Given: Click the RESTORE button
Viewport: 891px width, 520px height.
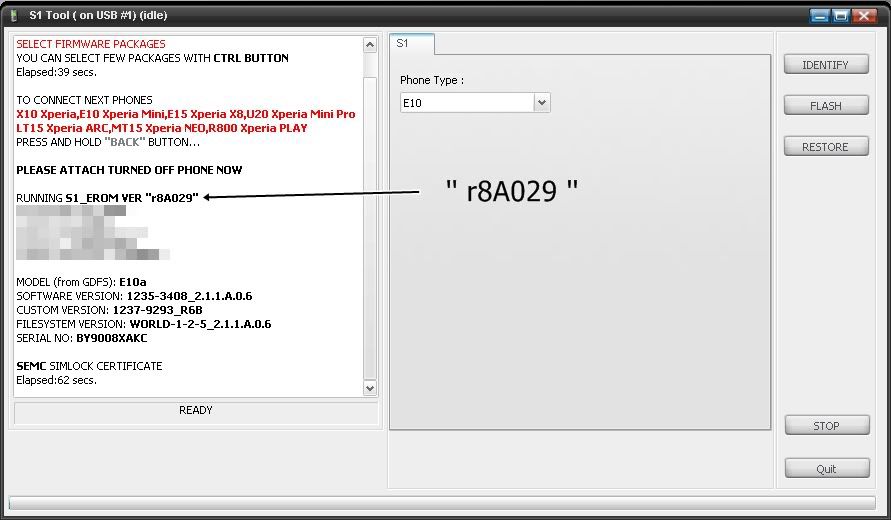Looking at the screenshot, I should tap(826, 147).
